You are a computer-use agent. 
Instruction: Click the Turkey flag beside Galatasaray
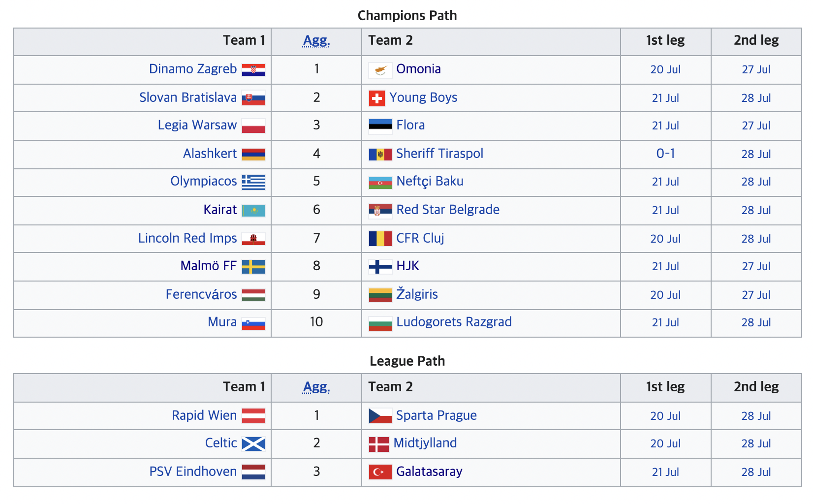(x=380, y=472)
